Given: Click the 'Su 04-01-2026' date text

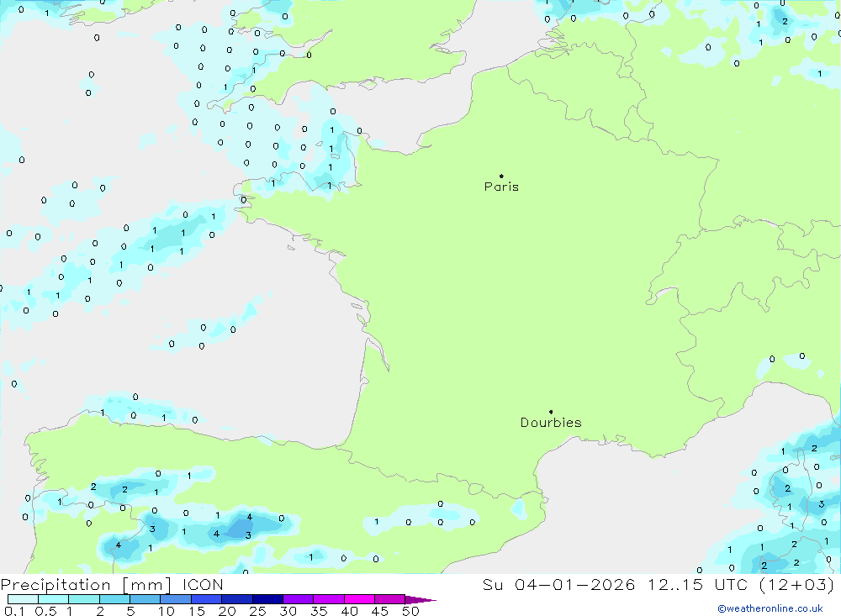Looking at the screenshot, I should click(559, 584).
